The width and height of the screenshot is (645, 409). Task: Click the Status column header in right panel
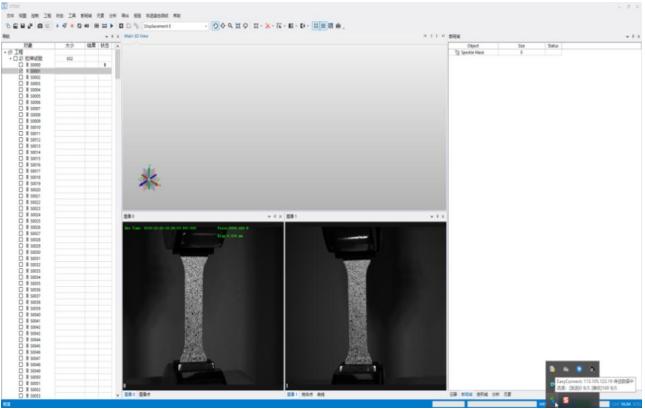pos(553,45)
